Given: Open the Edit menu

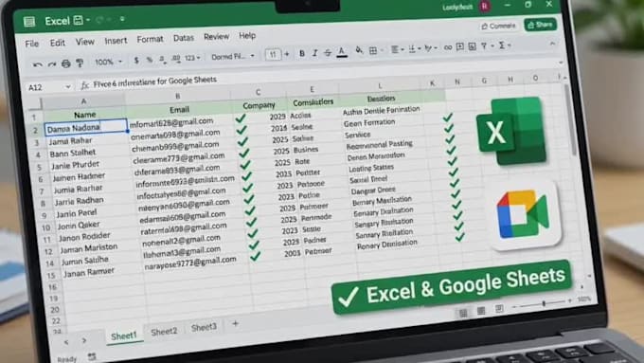Looking at the screenshot, I should (58, 43).
